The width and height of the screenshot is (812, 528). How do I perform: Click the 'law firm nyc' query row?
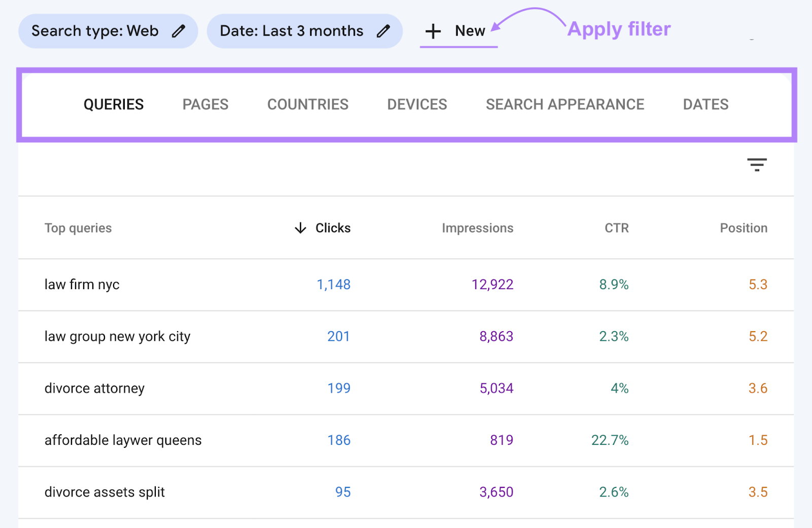pos(82,285)
